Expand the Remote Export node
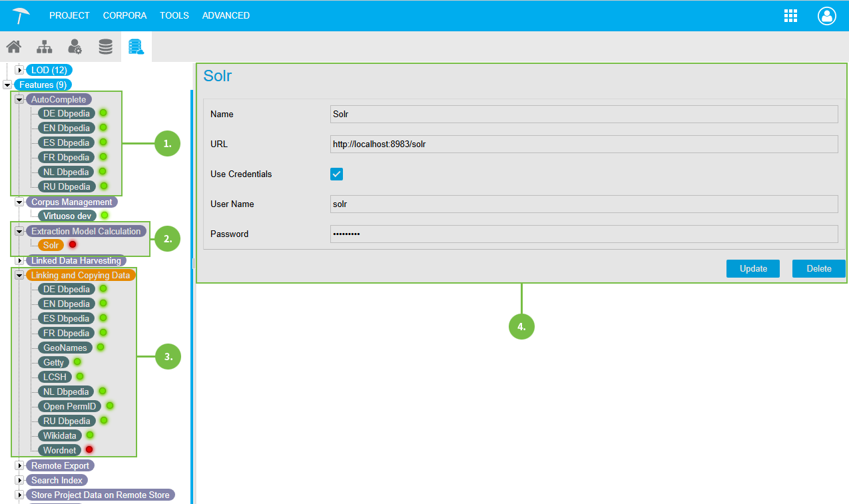The image size is (849, 504). (19, 465)
